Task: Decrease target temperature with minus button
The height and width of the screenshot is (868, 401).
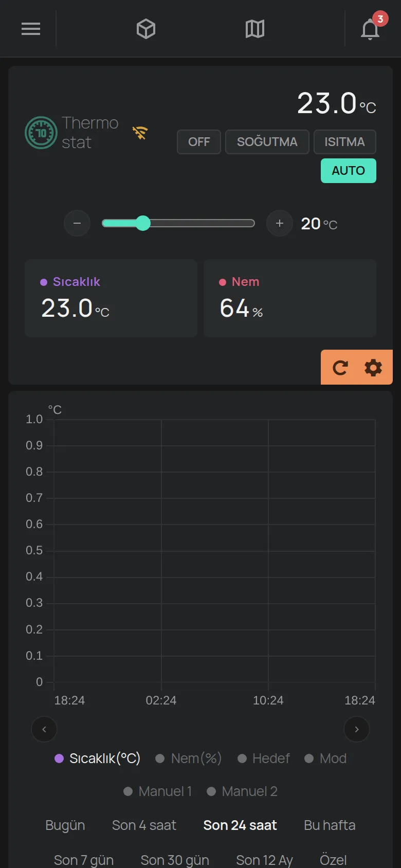Action: pyautogui.click(x=77, y=223)
